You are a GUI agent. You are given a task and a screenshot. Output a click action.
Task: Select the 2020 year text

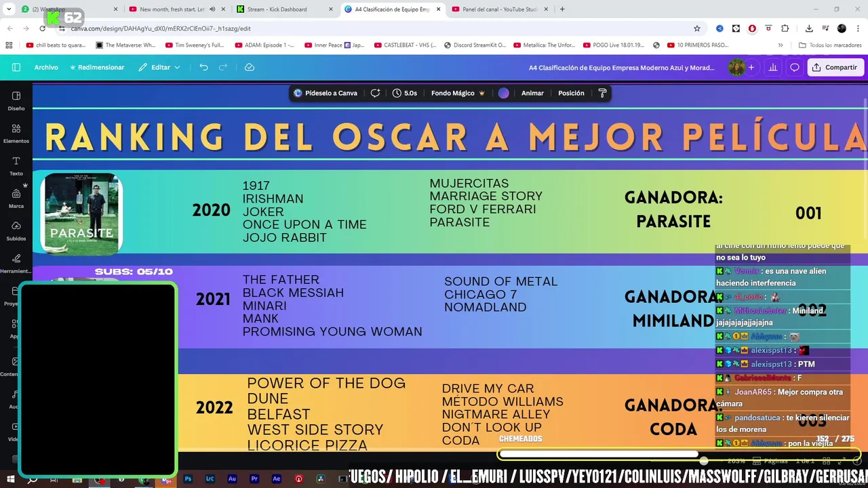pyautogui.click(x=211, y=210)
